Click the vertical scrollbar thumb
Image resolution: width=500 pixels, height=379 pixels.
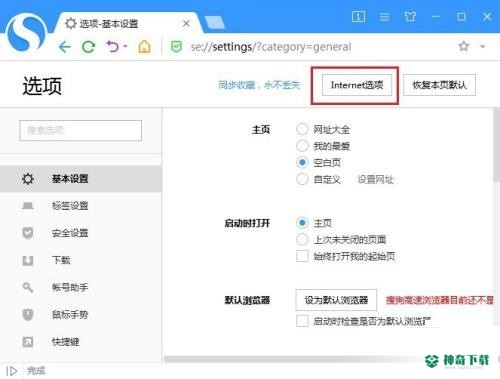[x=496, y=145]
